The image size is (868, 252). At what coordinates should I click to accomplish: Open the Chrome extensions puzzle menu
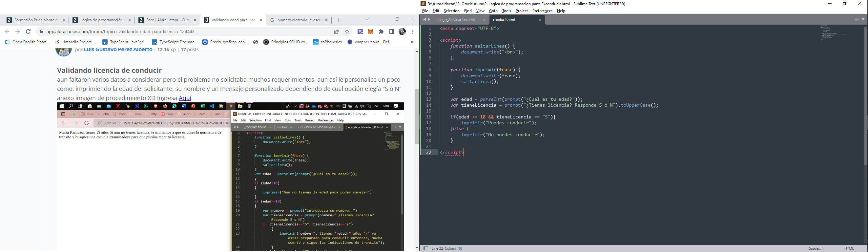382,32
